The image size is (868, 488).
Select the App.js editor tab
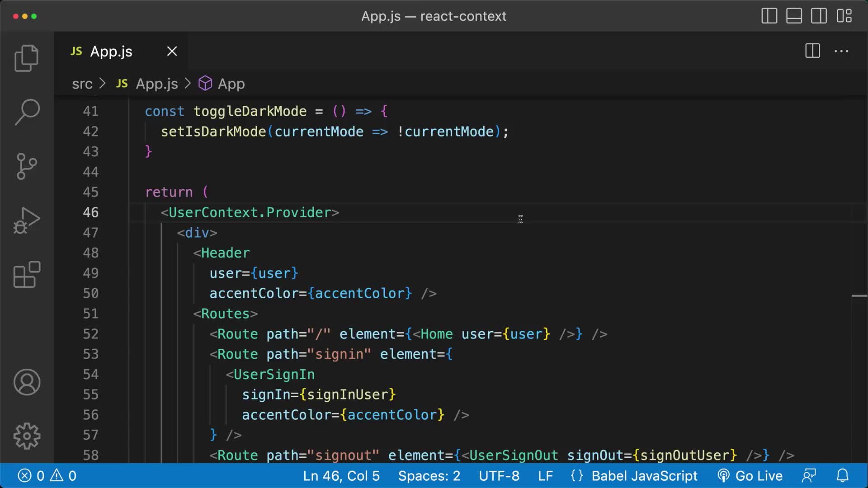tap(121, 51)
